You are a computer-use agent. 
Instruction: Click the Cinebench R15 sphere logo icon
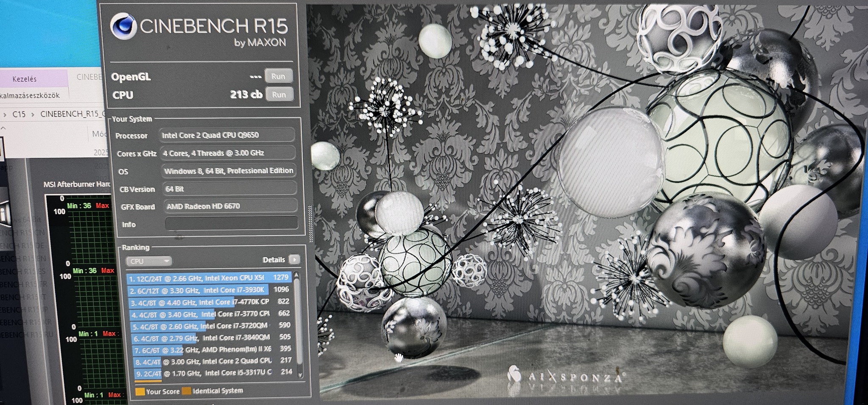pyautogui.click(x=123, y=26)
